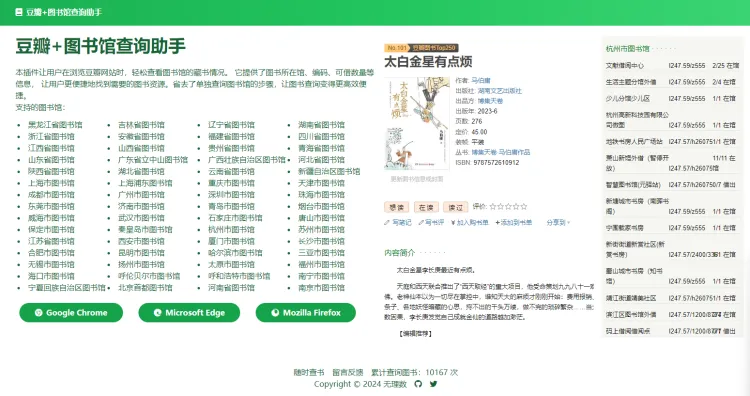Mark book as 在读
Image resolution: width=750 pixels, height=396 pixels.
coord(426,207)
